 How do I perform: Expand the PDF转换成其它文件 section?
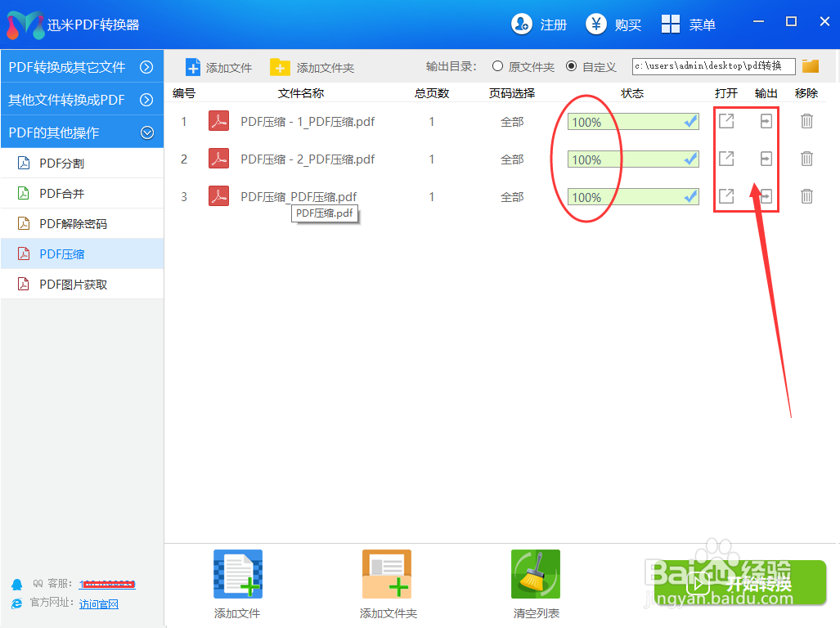click(83, 67)
